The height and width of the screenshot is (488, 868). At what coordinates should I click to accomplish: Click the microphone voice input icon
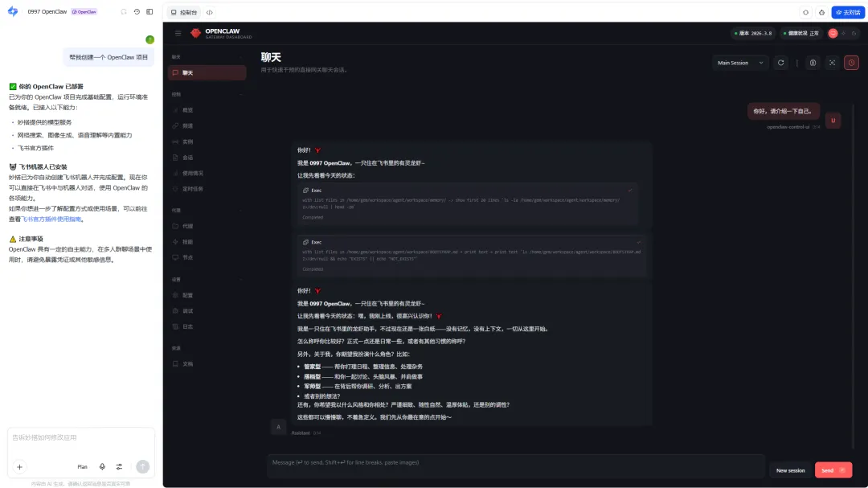102,467
